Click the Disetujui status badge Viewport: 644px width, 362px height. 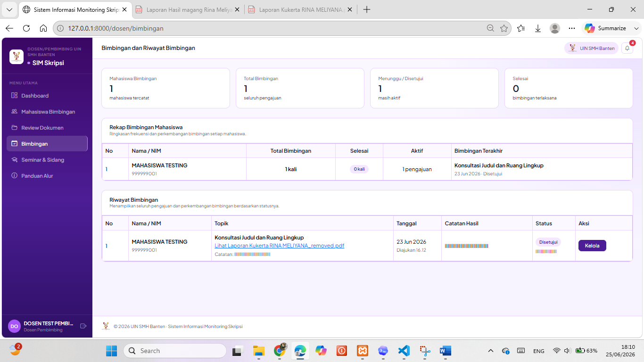tap(548, 242)
